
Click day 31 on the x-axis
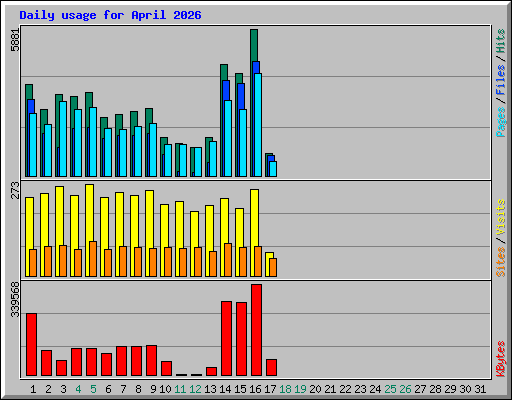[x=480, y=389]
